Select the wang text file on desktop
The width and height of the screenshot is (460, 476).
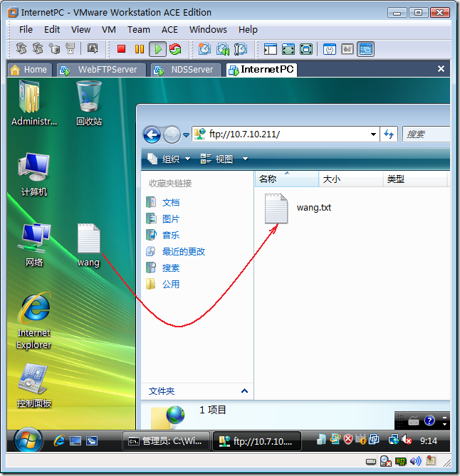coord(88,245)
